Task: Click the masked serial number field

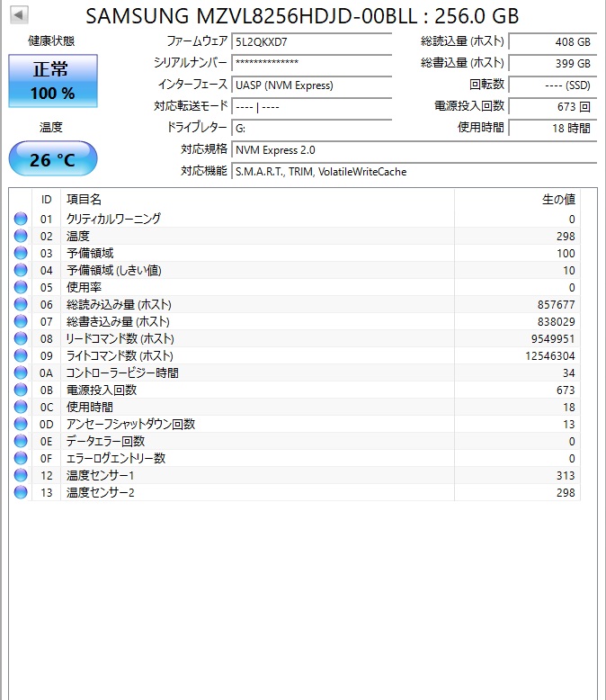Action: (x=311, y=63)
